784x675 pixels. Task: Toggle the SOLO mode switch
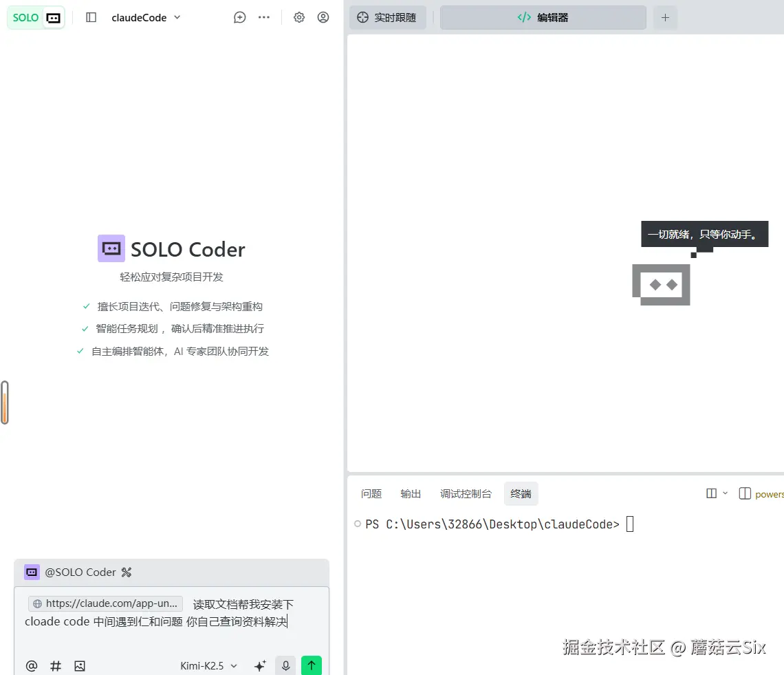pyautogui.click(x=36, y=17)
